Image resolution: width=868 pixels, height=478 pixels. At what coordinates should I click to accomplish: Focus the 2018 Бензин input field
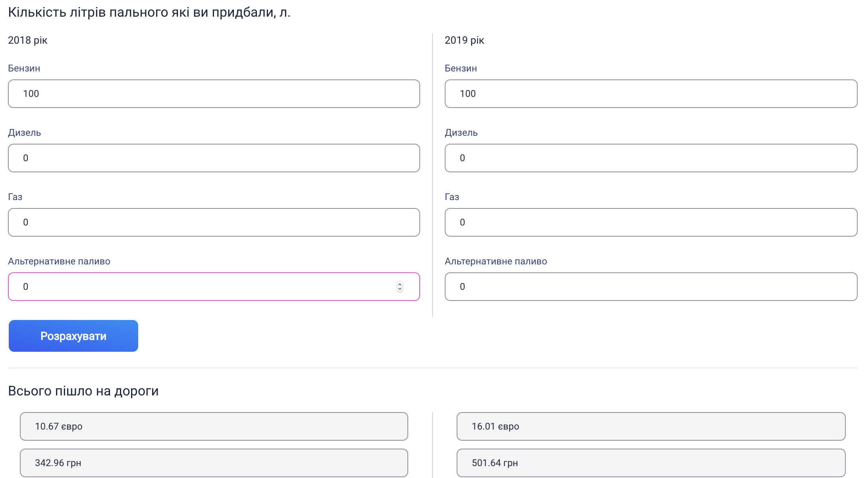[x=214, y=94]
